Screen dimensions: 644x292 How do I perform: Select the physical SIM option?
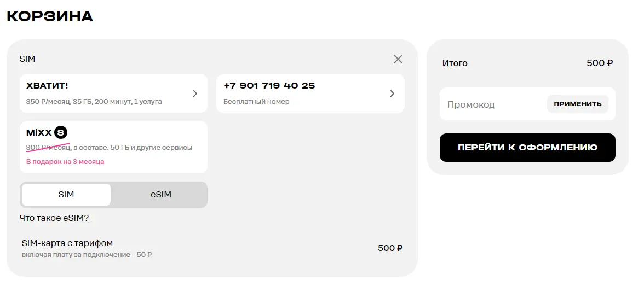66,195
